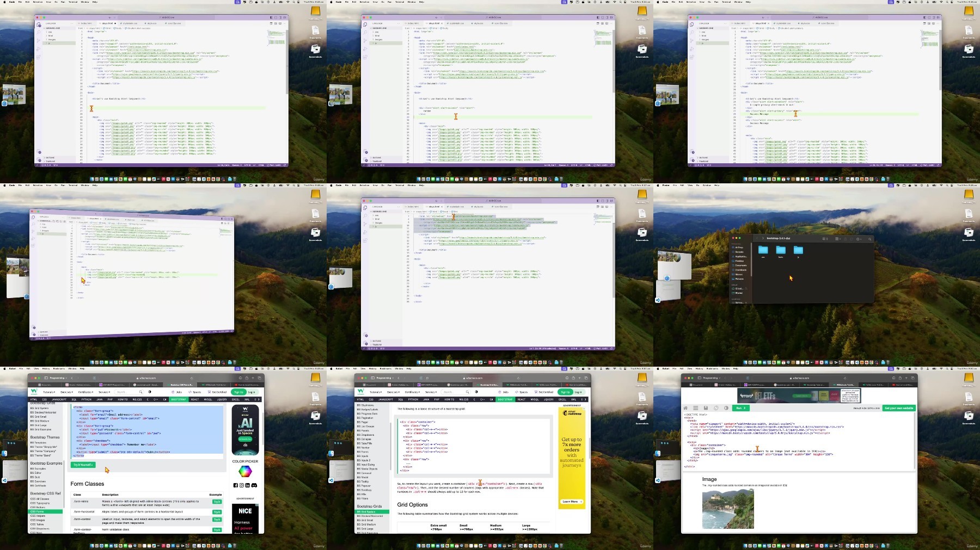The image size is (980, 550).
Task: Open CSS Helpers in the sidebar
Action: pyautogui.click(x=38, y=516)
